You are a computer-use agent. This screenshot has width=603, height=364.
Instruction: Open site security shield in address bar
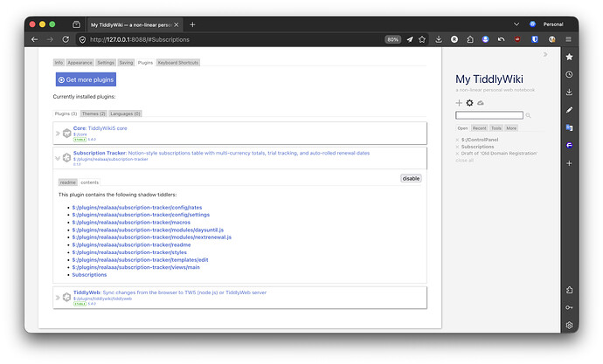coord(82,39)
